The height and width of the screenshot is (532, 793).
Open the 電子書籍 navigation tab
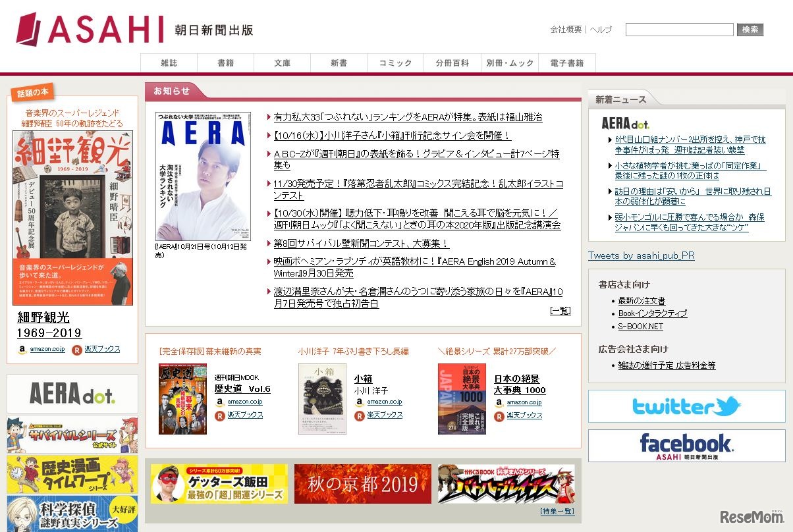567,63
